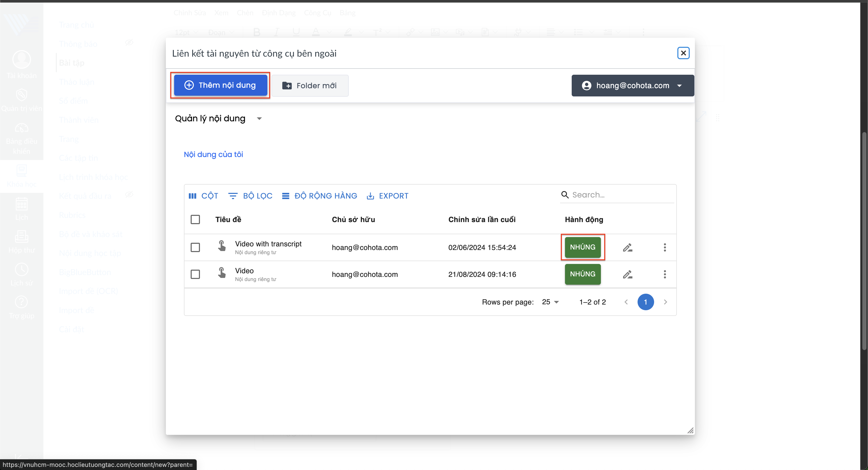The width and height of the screenshot is (868, 470).
Task: Open three-dot menu for Video with transcript
Action: coord(664,247)
